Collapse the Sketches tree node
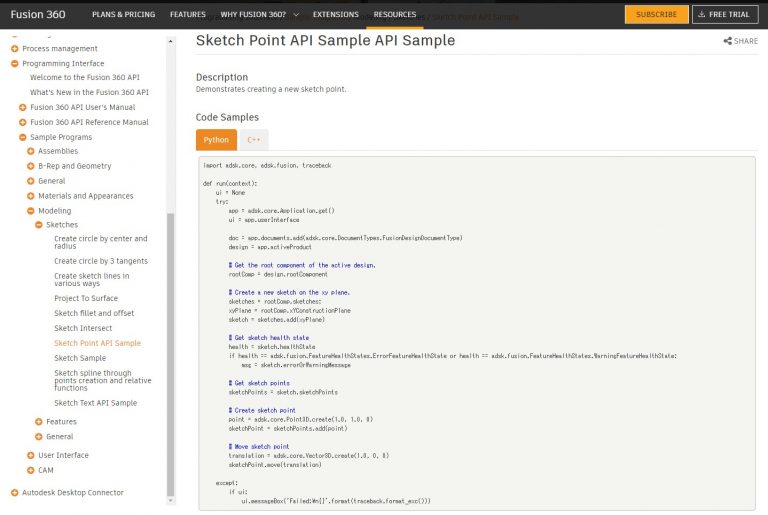The image size is (768, 515). pos(39,225)
